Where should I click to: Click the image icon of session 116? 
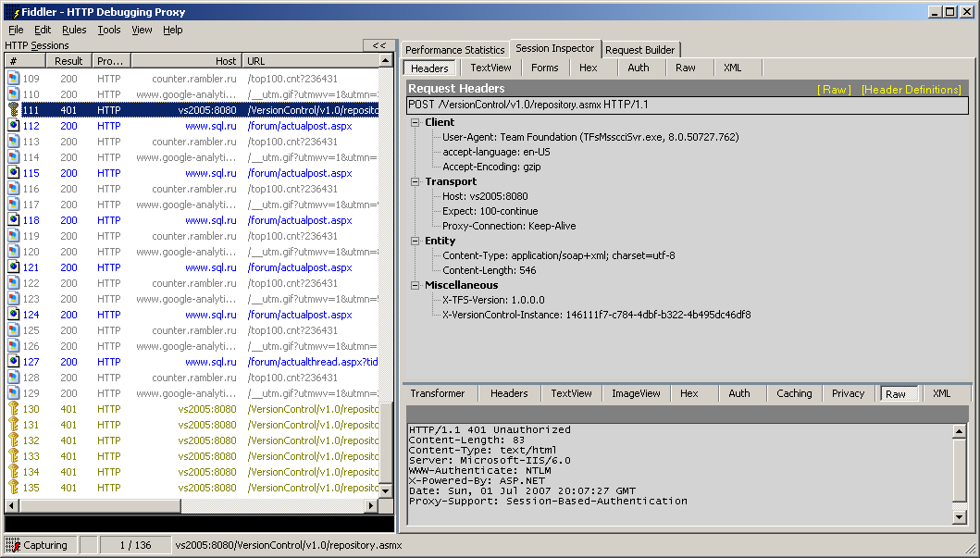point(13,189)
